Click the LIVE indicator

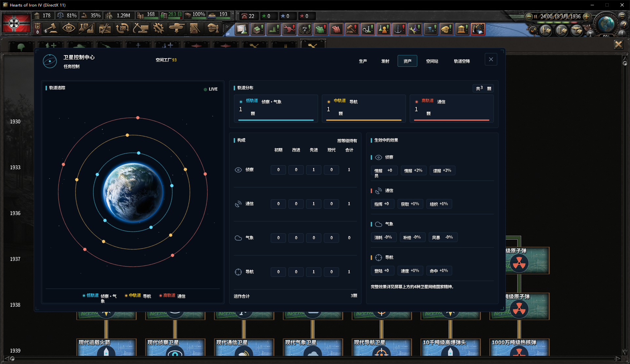click(210, 89)
